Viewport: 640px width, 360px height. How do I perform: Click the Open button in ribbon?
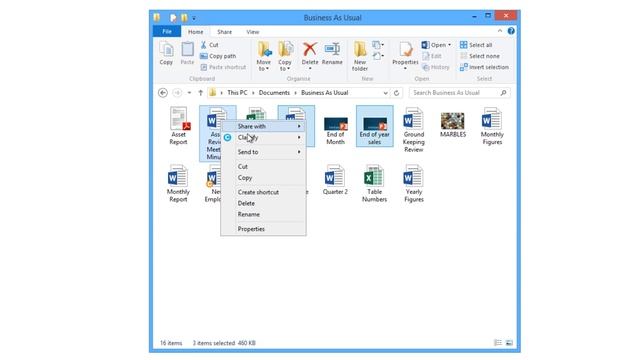click(x=434, y=45)
